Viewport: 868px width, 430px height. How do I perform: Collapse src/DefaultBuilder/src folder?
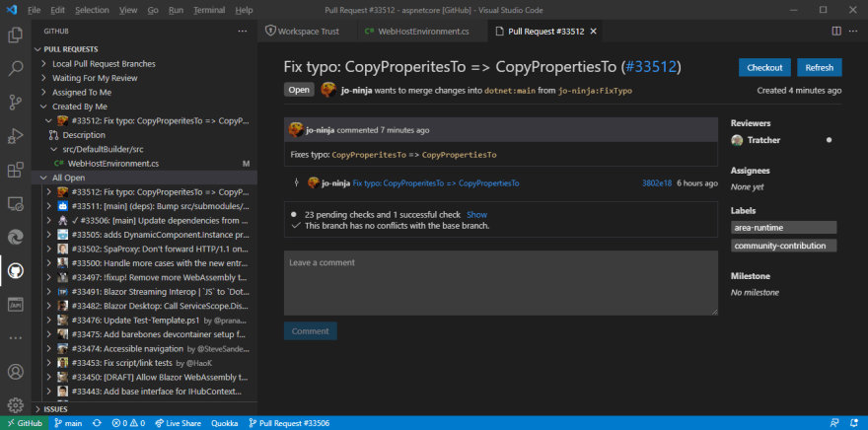point(53,150)
